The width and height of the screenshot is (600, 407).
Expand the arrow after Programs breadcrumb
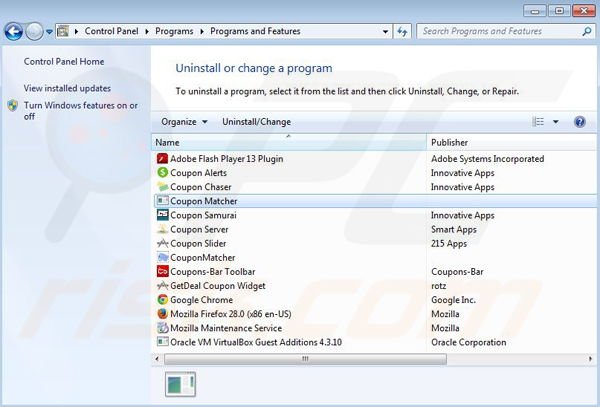click(x=202, y=31)
